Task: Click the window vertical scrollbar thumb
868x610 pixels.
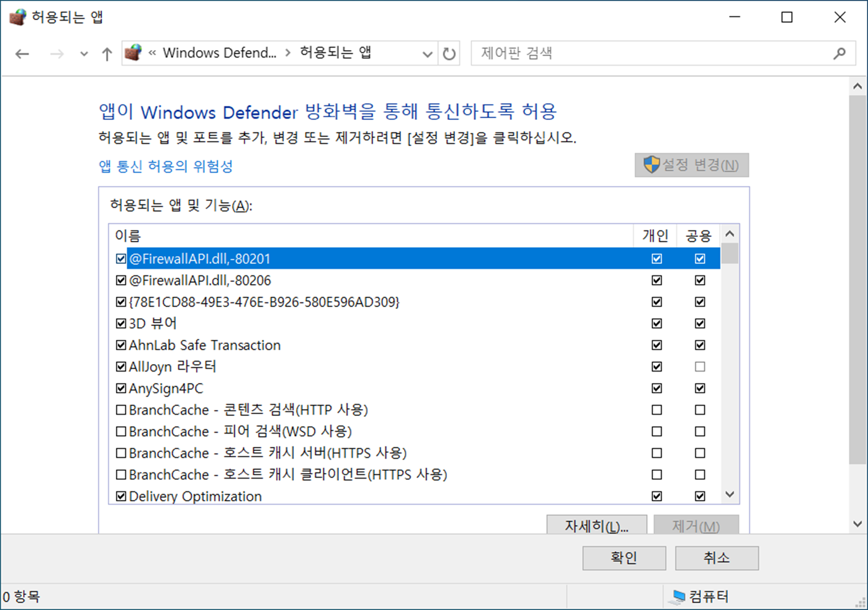Action: pos(858,279)
